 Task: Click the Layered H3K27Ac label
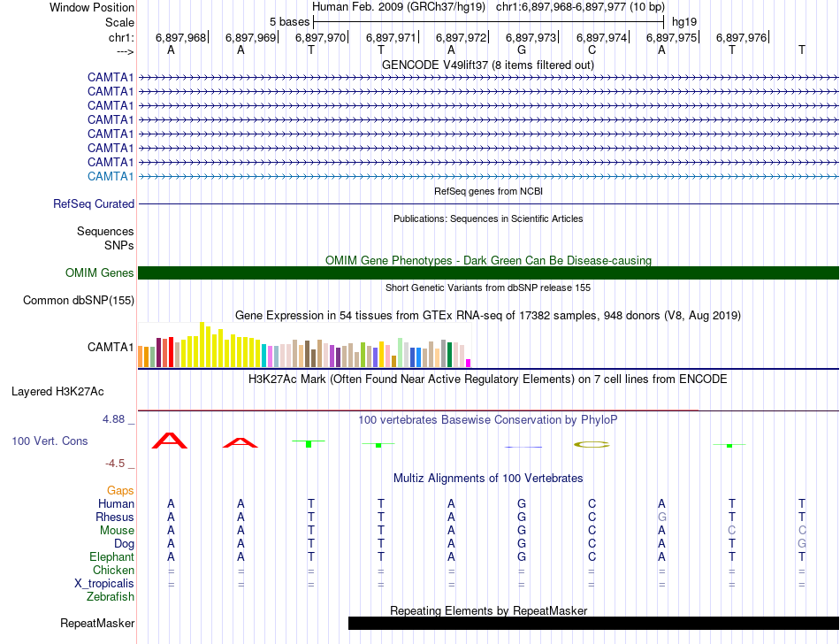[57, 391]
